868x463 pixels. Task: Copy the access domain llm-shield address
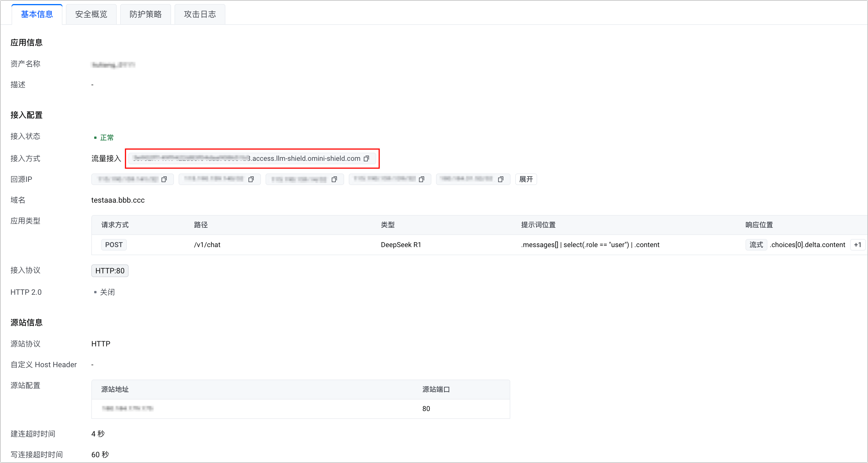366,158
